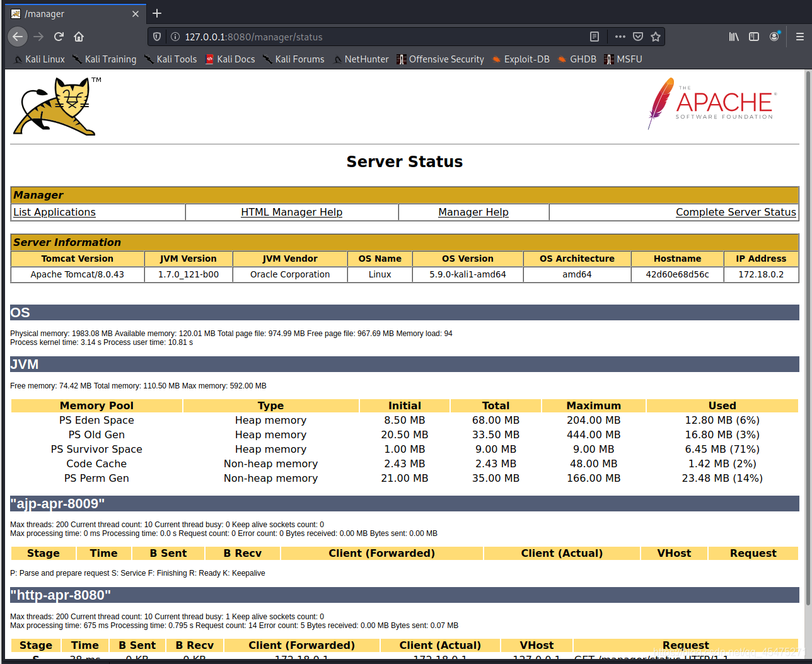The image size is (812, 664).
Task: Open the Kali Training bookmark
Action: click(104, 59)
